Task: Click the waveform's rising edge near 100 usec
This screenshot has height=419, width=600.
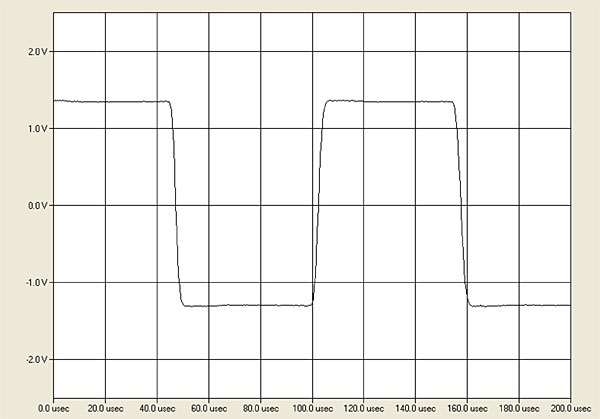Action: [318, 205]
